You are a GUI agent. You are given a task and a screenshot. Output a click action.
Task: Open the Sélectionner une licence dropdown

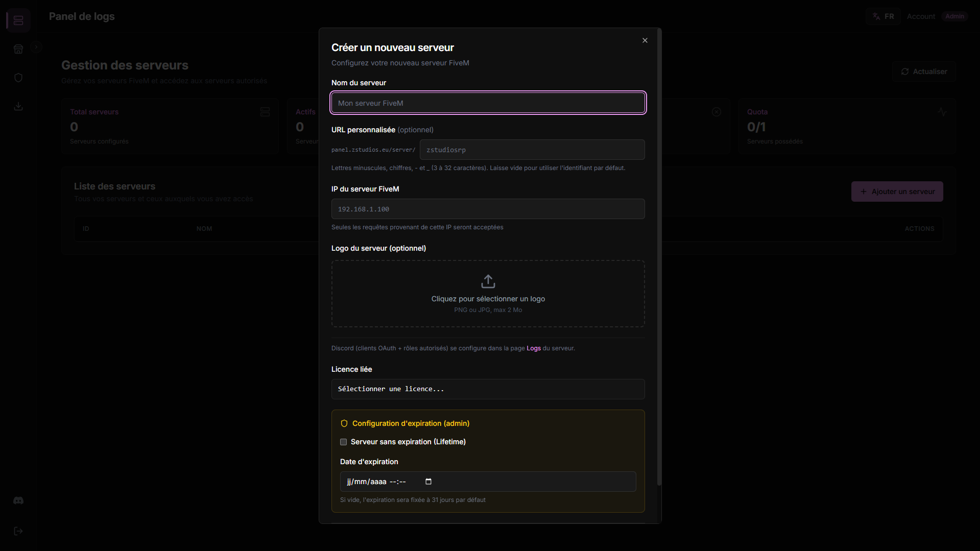488,389
